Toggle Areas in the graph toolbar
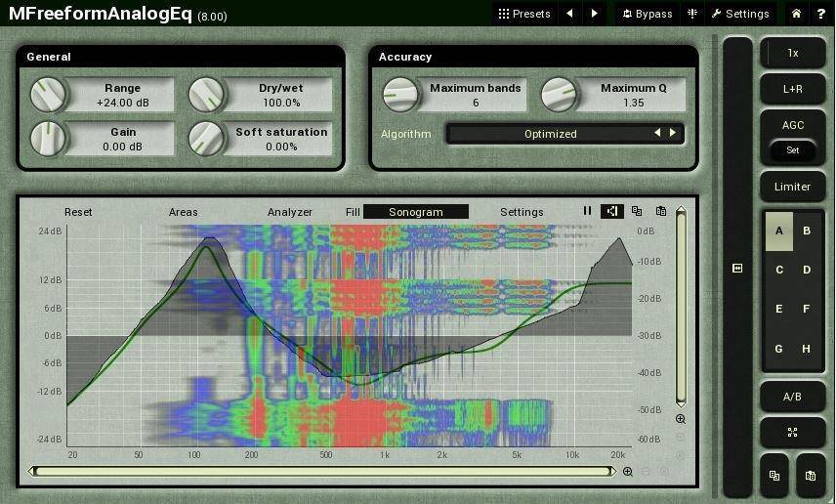The height and width of the screenshot is (504, 836). (183, 212)
